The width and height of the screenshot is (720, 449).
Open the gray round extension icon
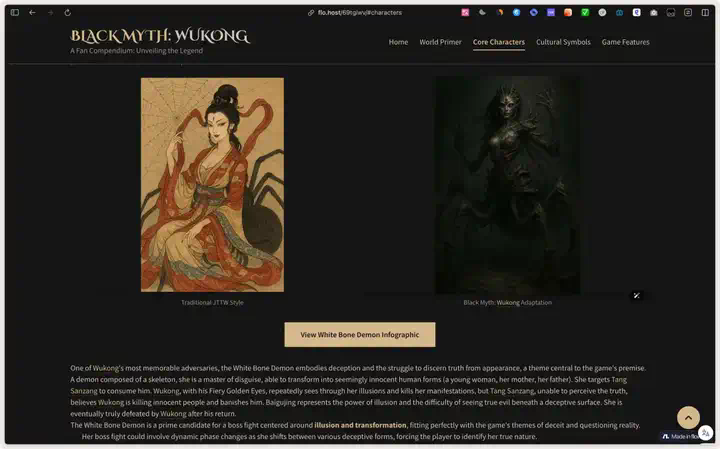(602, 12)
